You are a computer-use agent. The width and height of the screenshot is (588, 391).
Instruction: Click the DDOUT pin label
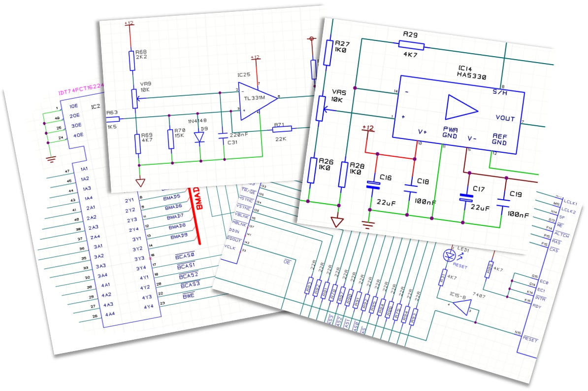(234, 239)
